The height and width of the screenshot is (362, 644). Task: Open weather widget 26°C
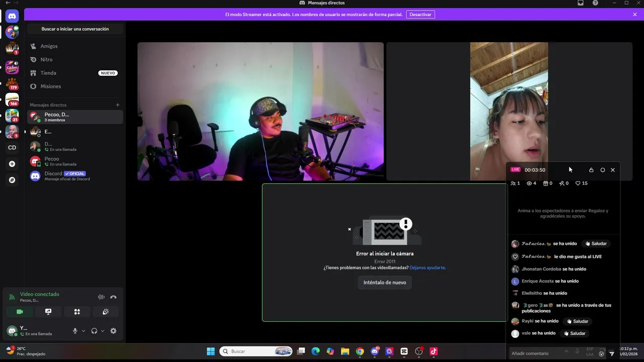(x=26, y=351)
